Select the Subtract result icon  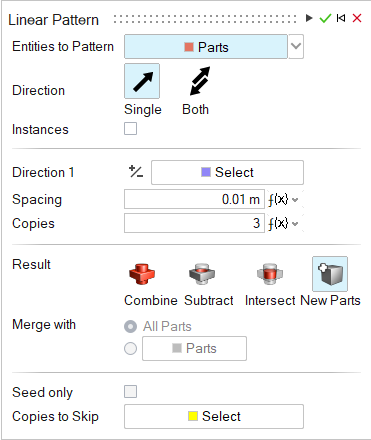click(x=202, y=274)
